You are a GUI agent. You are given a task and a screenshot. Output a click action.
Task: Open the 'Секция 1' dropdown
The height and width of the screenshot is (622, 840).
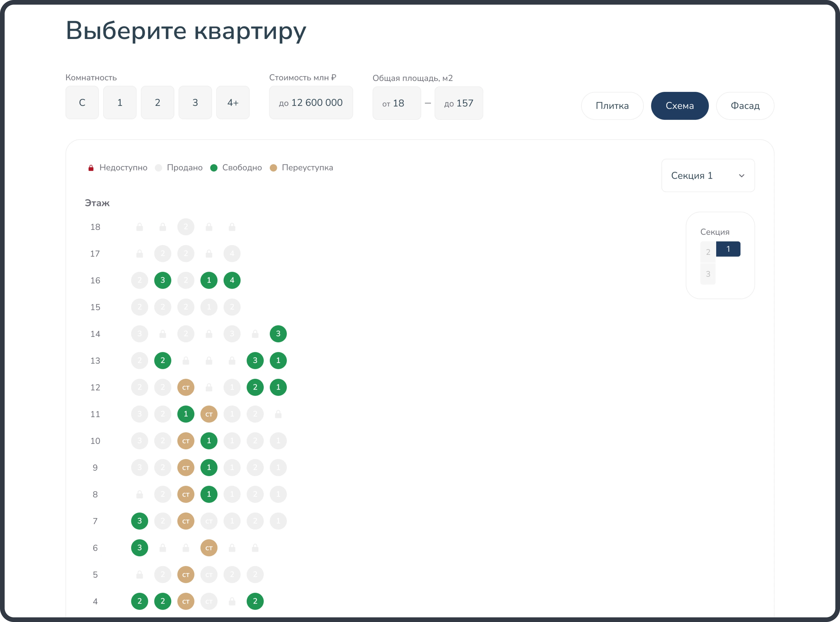[707, 175]
